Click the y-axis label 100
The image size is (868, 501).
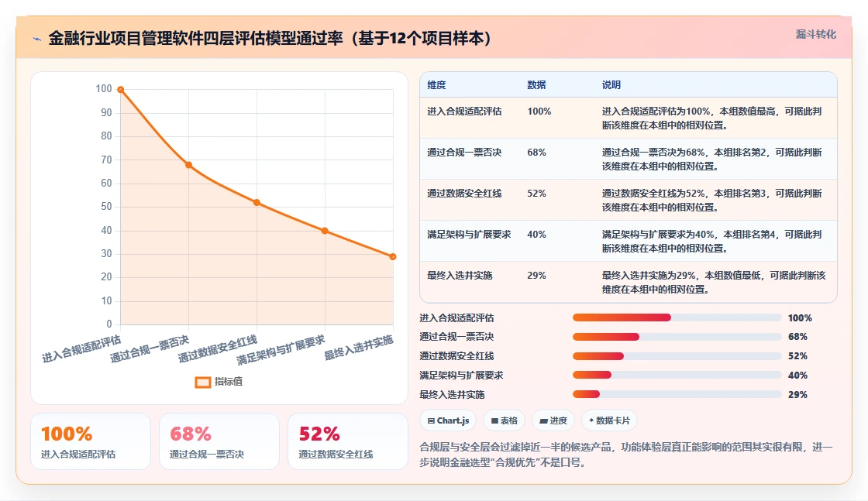coord(104,89)
